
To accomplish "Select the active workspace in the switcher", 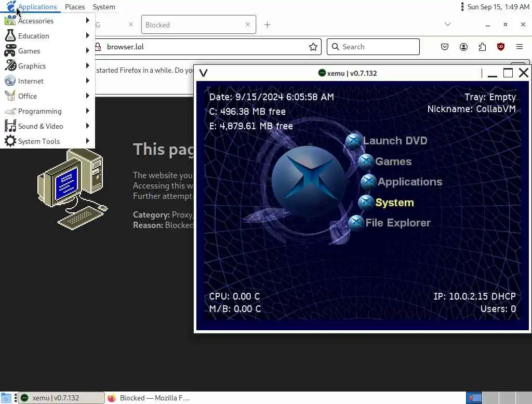I will 474,398.
